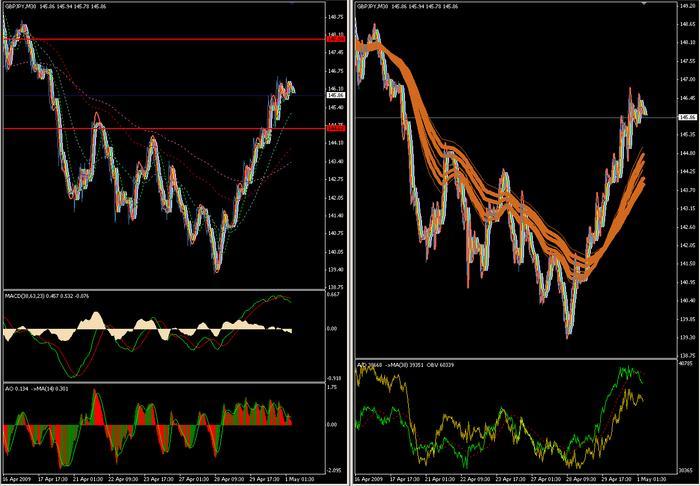The image size is (700, 486).
Task: Click the 140.75 price level on the left chart axis
Action: click(x=335, y=233)
